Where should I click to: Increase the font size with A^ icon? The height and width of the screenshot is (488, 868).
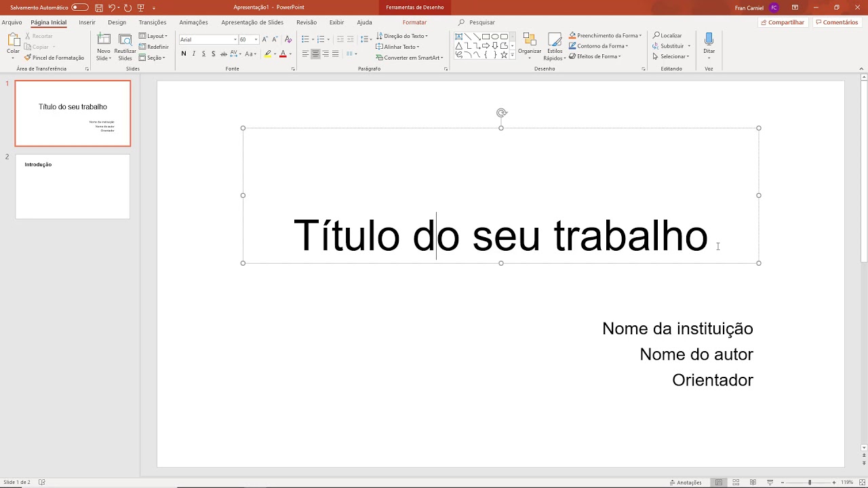pyautogui.click(x=264, y=39)
